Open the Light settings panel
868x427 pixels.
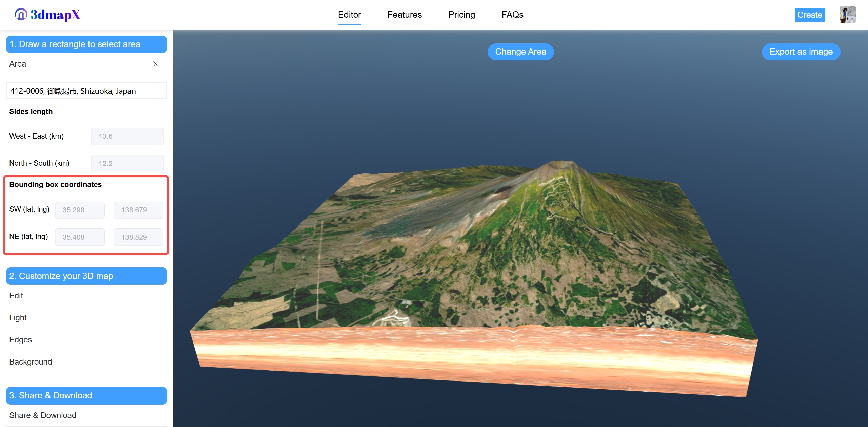pyautogui.click(x=86, y=318)
